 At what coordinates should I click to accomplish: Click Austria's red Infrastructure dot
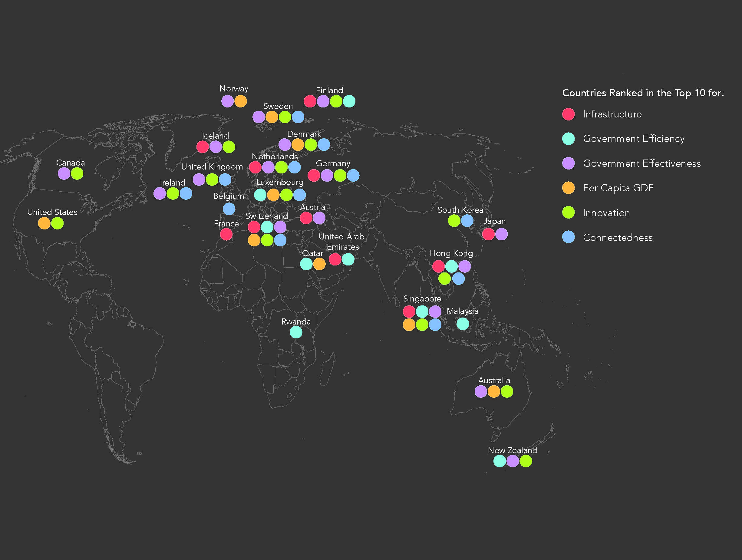point(306,218)
